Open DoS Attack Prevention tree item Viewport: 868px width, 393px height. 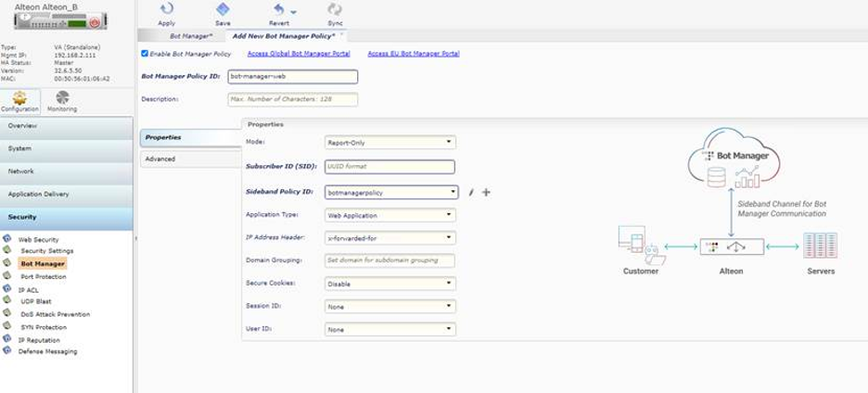coord(55,314)
